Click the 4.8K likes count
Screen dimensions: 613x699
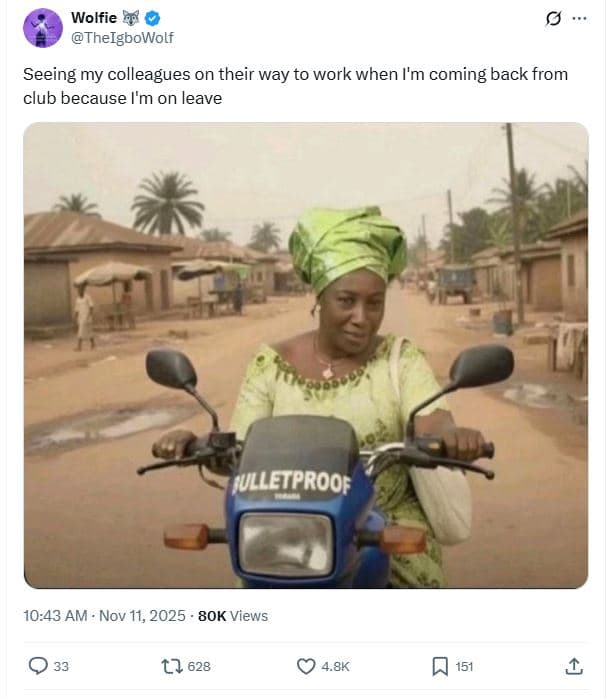click(336, 667)
